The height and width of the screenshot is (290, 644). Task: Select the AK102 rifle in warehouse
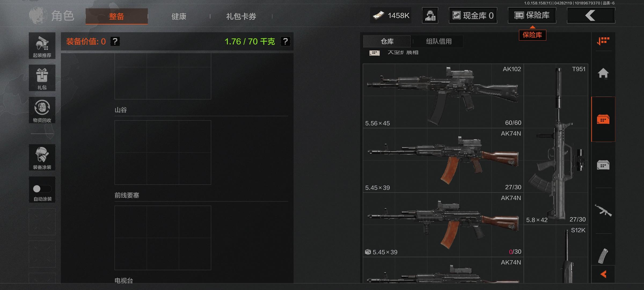[443, 96]
